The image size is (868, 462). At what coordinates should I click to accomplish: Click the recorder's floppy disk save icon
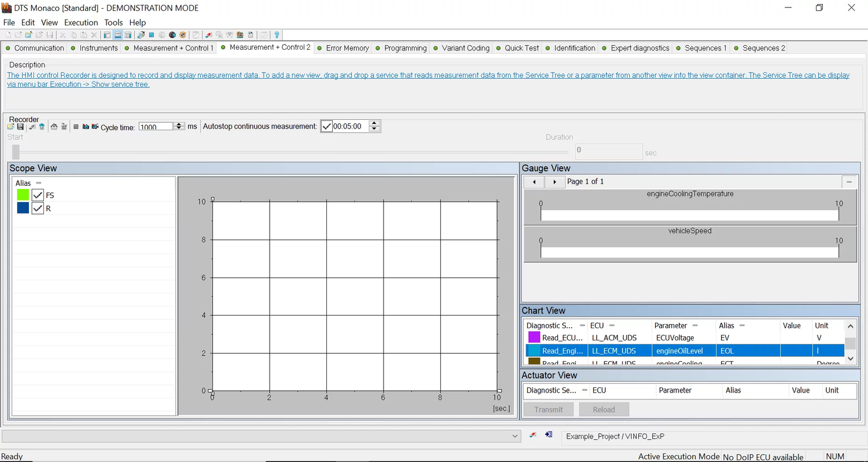(20, 127)
